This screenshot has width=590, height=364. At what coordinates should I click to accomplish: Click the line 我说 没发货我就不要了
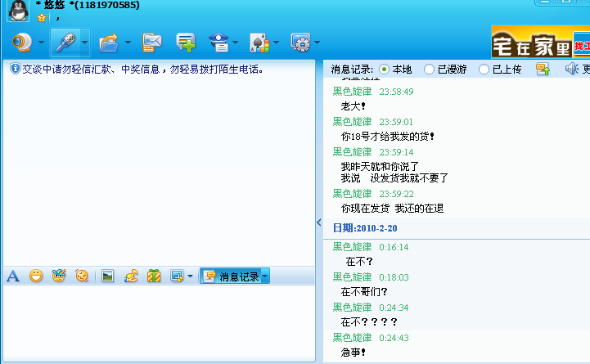point(394,178)
